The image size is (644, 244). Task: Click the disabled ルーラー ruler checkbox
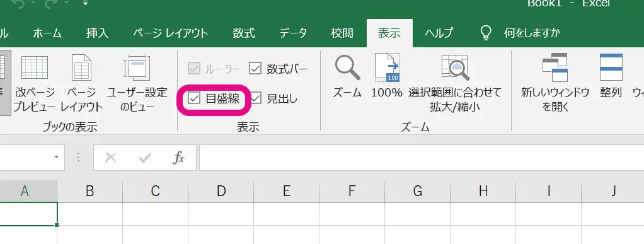[x=193, y=69]
